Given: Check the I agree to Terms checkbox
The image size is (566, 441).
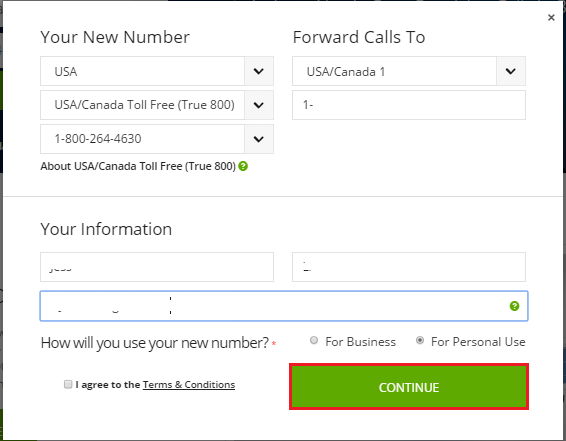Looking at the screenshot, I should click(68, 384).
